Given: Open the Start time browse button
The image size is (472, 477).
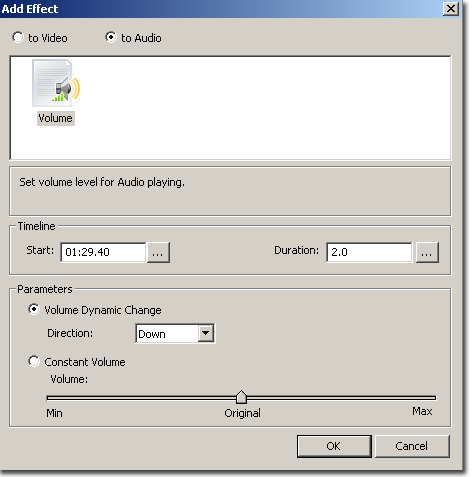Looking at the screenshot, I should [x=158, y=253].
